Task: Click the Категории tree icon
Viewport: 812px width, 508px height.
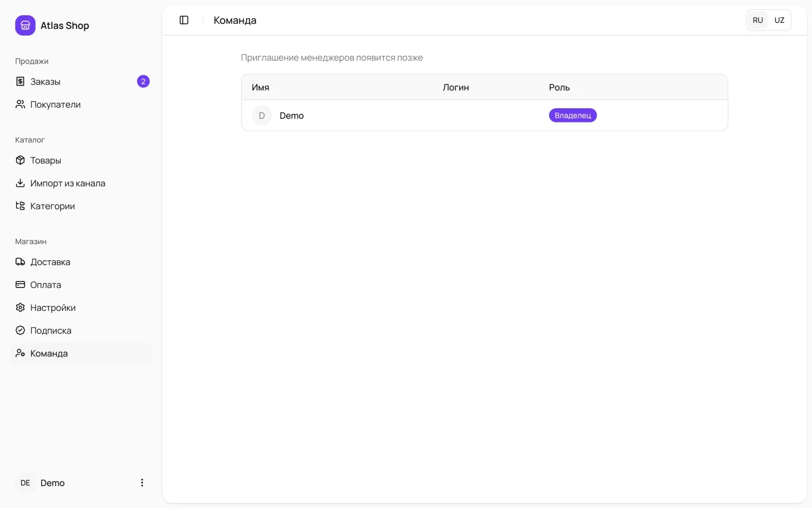Action: pyautogui.click(x=20, y=206)
